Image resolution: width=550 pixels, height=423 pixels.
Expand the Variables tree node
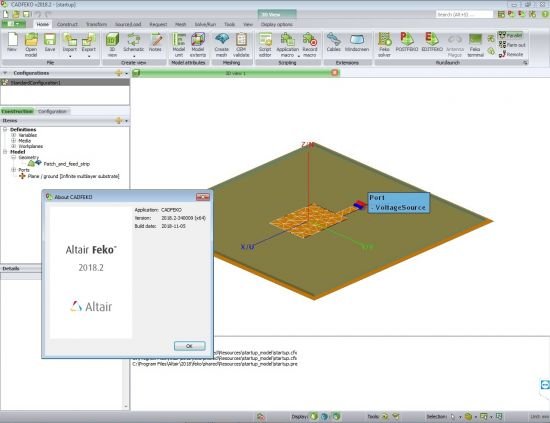14,135
